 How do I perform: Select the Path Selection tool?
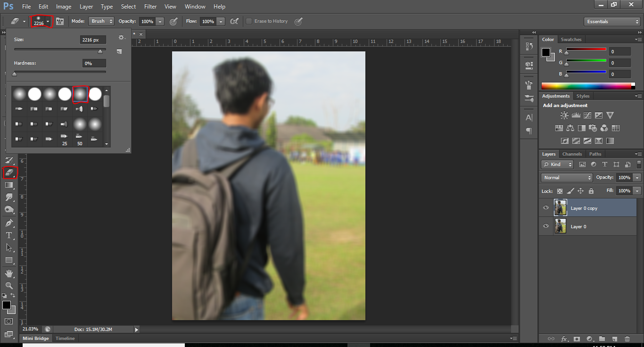9,247
